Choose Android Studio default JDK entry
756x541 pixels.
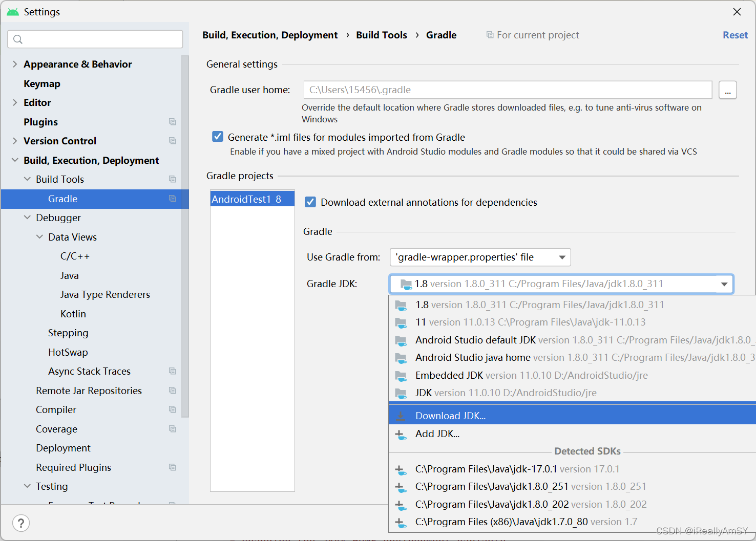coord(572,340)
